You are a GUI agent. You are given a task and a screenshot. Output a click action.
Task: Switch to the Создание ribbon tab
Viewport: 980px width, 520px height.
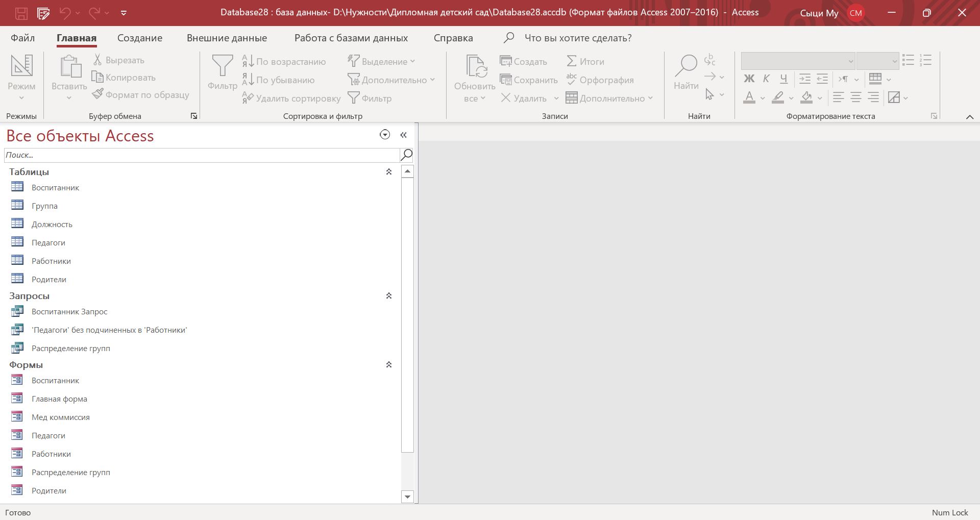pos(139,38)
